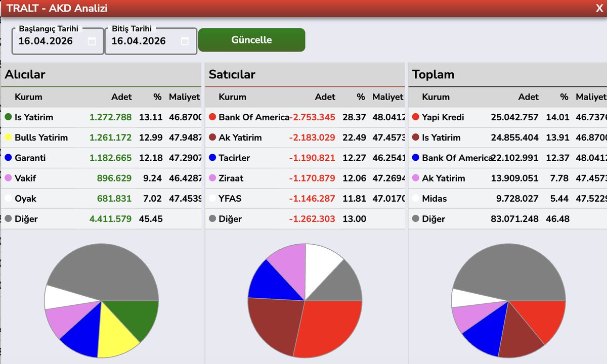Select Tacirler seller row
607x364 pixels.
tap(305, 158)
